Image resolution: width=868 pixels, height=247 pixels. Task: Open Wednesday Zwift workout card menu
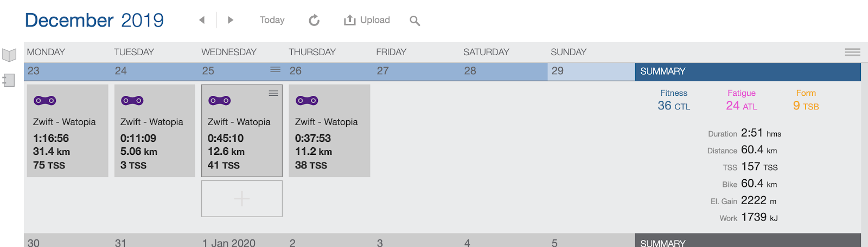273,93
